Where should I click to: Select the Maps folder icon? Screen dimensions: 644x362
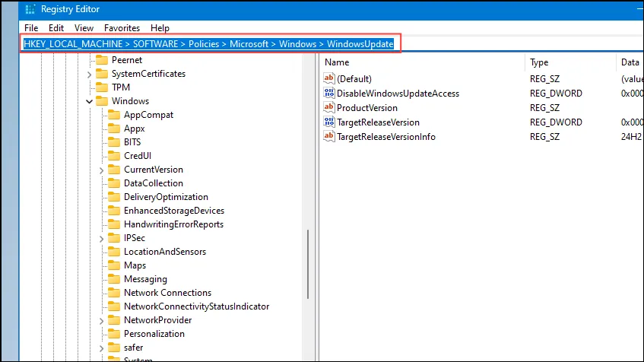114,265
